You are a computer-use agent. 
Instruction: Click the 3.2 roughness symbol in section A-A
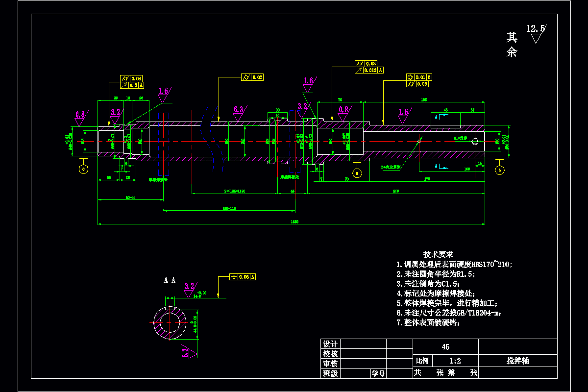[190, 290]
